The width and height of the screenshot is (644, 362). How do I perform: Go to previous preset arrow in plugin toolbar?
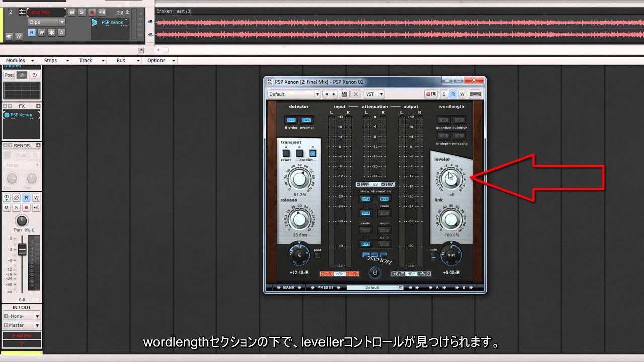pyautogui.click(x=326, y=94)
